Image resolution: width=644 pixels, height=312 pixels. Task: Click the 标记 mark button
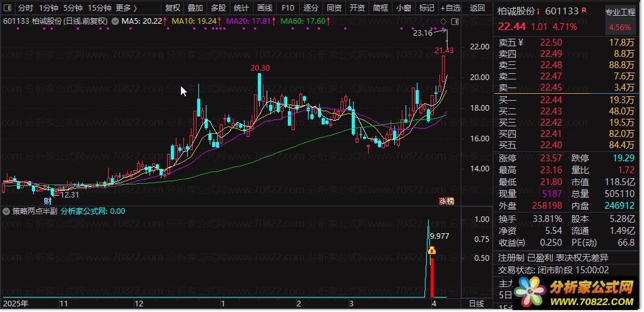[x=427, y=8]
